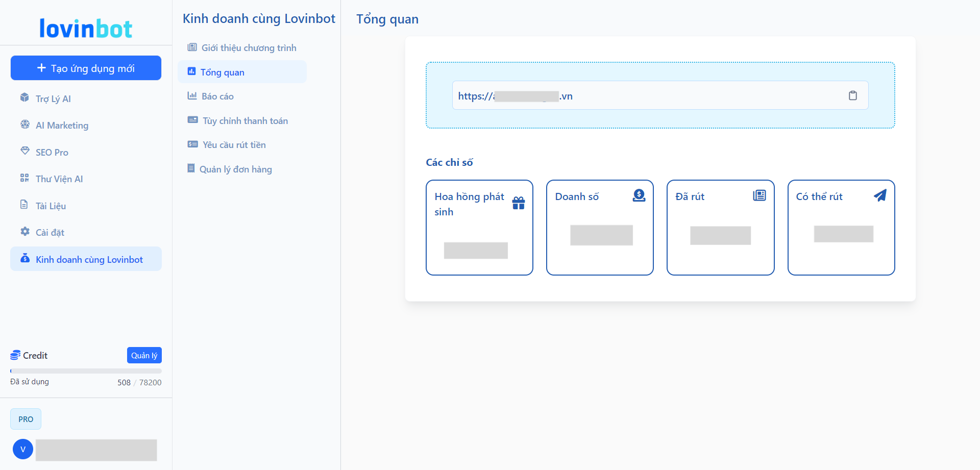This screenshot has height=470, width=980.
Task: Click the card icon for Tùy chỉnh thanh toán
Action: pos(193,120)
